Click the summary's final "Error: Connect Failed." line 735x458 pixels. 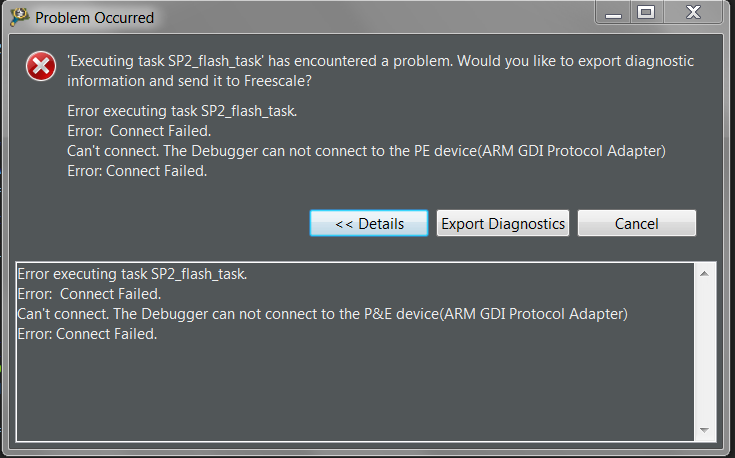(137, 171)
